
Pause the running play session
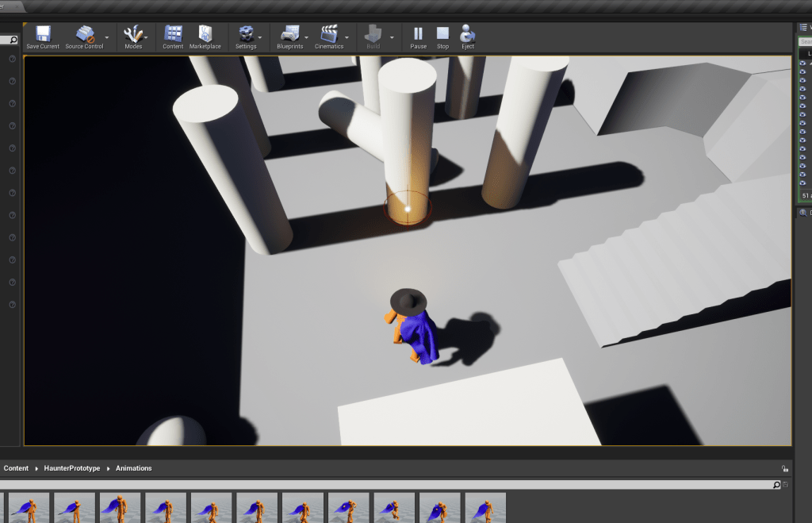point(418,37)
